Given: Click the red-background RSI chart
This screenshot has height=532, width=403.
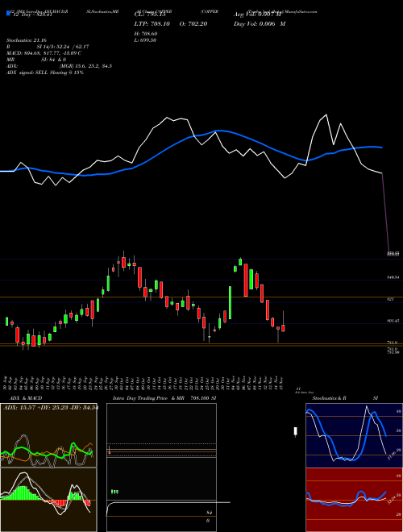Looking at the screenshot, I should pyautogui.click(x=354, y=500).
